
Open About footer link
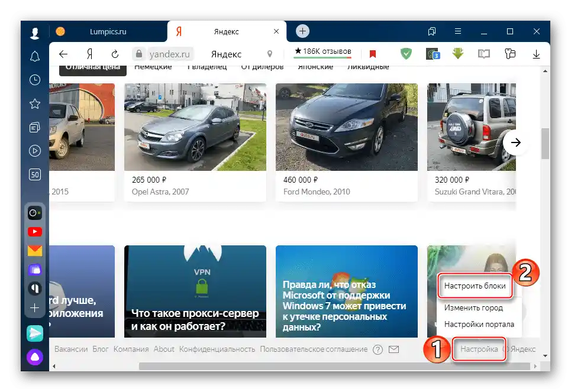coord(164,349)
